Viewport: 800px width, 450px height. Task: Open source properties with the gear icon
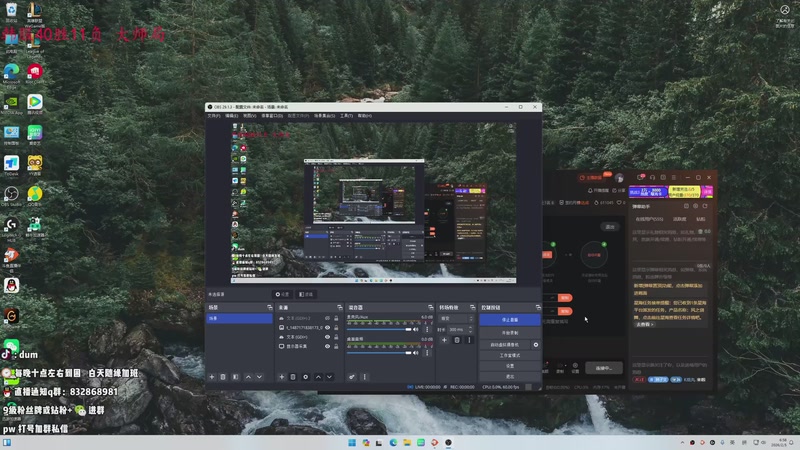[x=306, y=377]
